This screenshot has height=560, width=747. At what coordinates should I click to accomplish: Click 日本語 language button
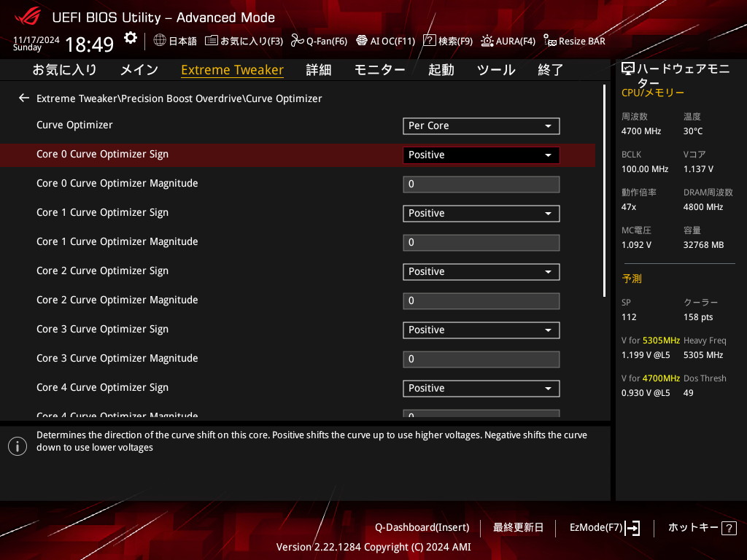click(183, 41)
